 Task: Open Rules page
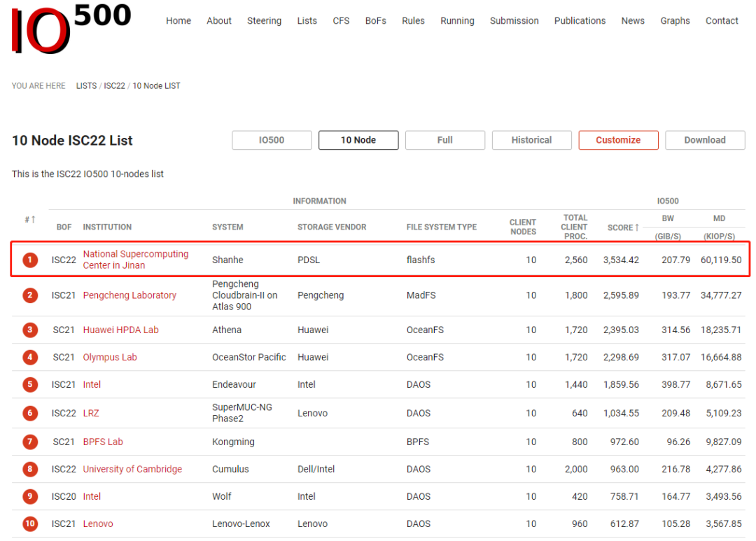[x=413, y=21]
